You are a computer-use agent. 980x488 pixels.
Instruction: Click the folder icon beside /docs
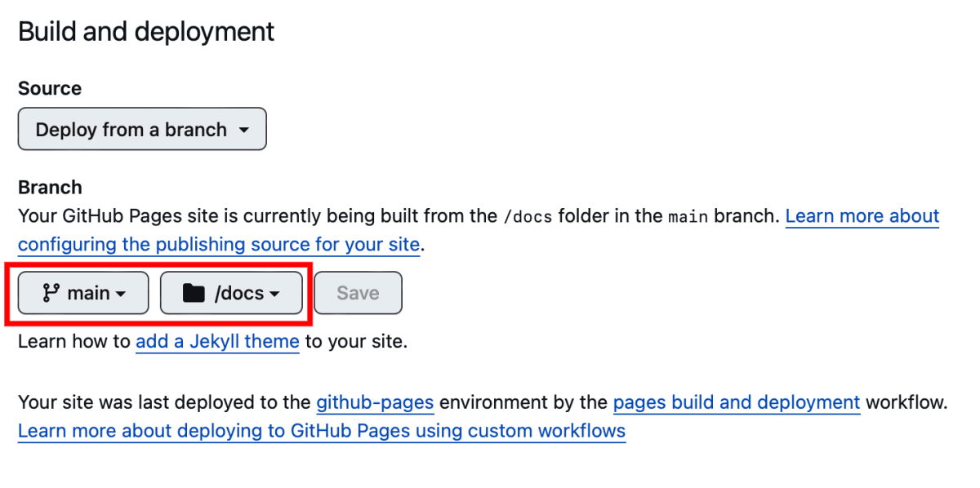click(194, 293)
